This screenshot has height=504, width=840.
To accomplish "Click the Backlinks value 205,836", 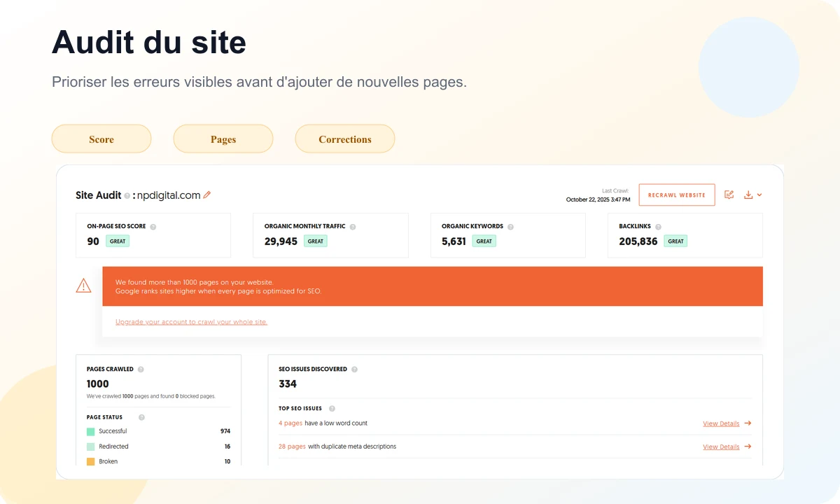I will [x=638, y=241].
